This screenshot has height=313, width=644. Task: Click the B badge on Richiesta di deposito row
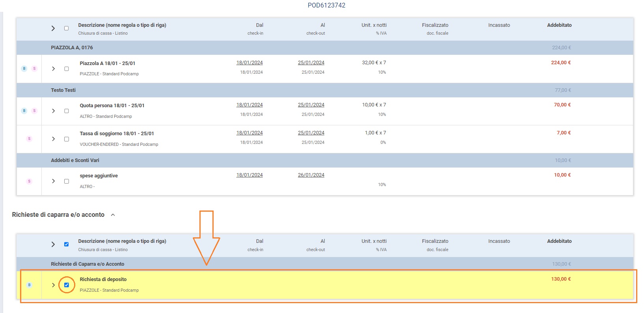click(x=29, y=285)
